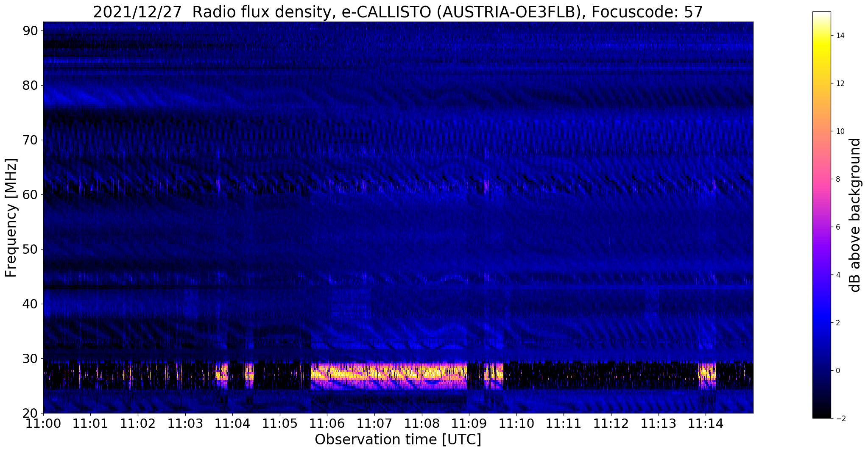Image resolution: width=868 pixels, height=452 pixels.
Task: Click the 11:05 time tick label
Action: 279,423
